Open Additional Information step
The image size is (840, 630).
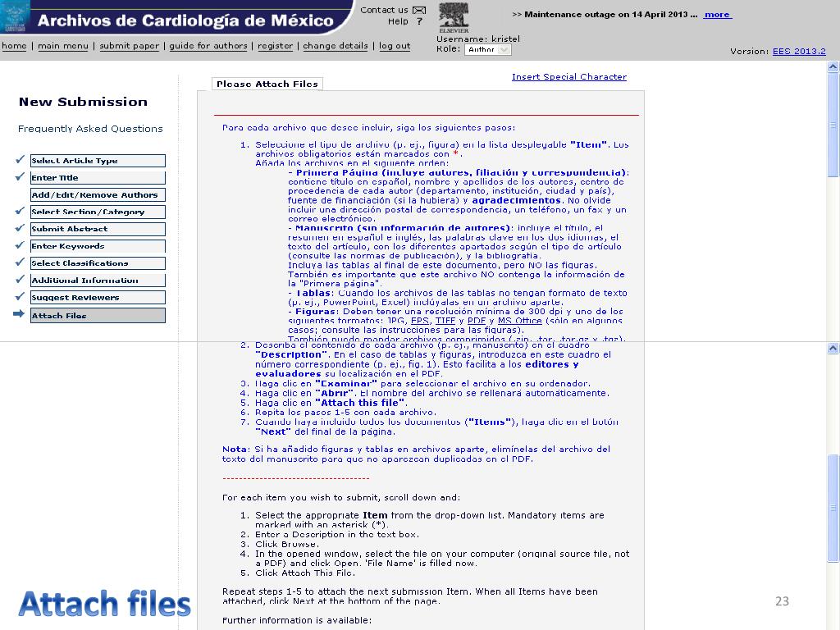(x=98, y=281)
